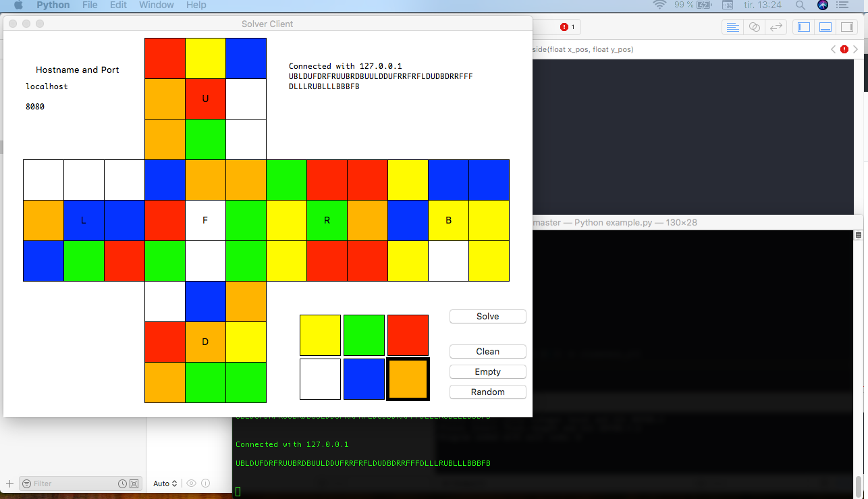Screen dimensions: 868x499
Task: Open the Edit menu
Action: [x=118, y=5]
